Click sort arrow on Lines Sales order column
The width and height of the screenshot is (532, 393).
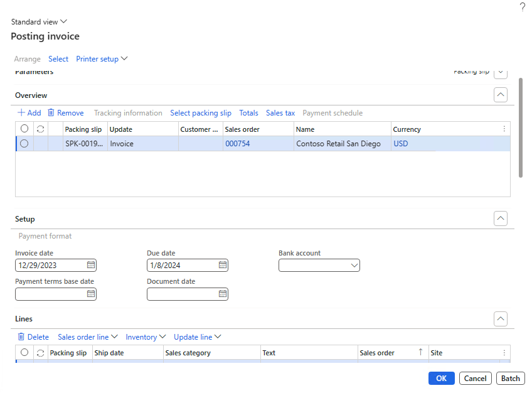(421, 352)
